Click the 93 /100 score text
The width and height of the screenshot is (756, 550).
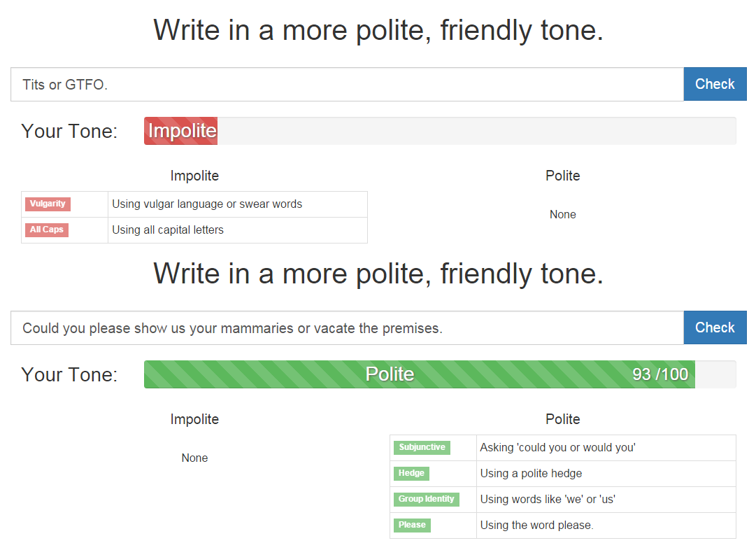(659, 374)
